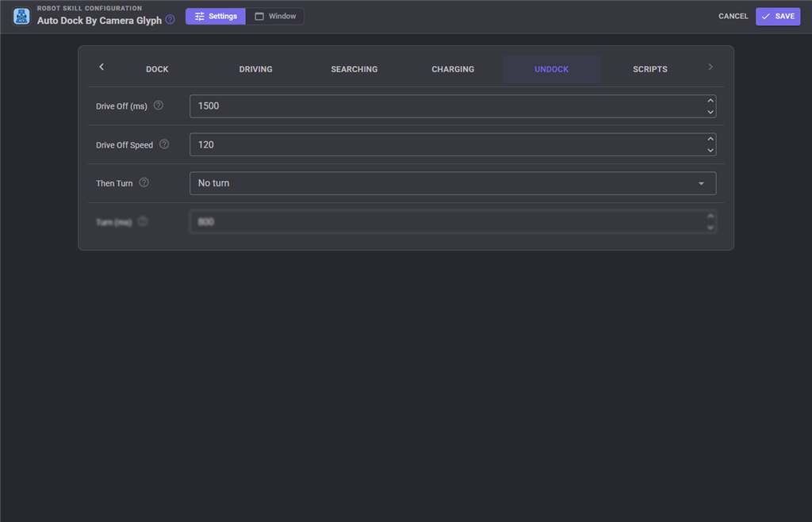This screenshot has height=522, width=812.
Task: Decrease Drive Off (ms) value with down arrow
Action: click(710, 112)
